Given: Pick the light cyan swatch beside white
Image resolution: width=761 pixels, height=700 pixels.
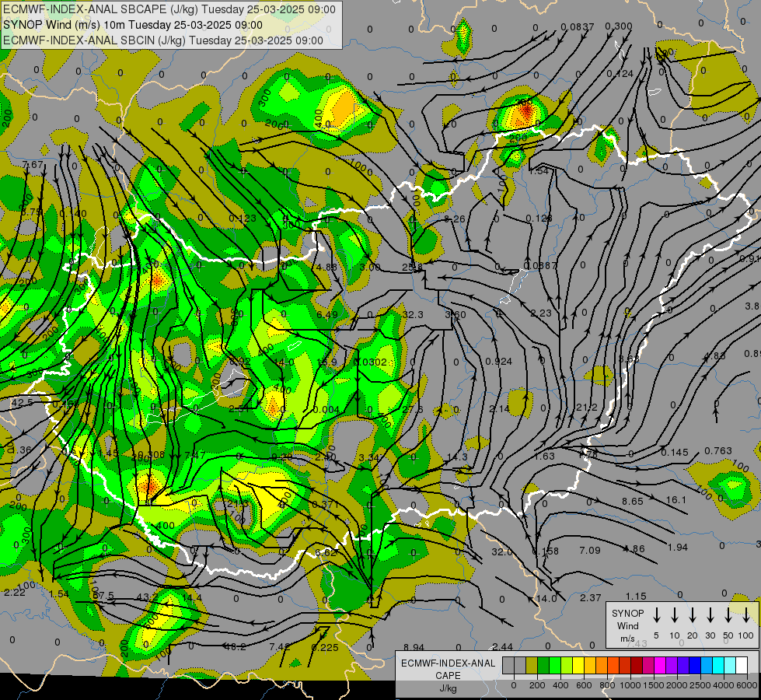Looking at the screenshot, I should pyautogui.click(x=730, y=665).
